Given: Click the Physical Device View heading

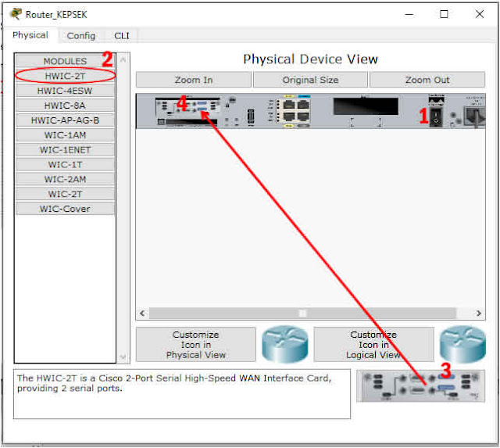Looking at the screenshot, I should tap(310, 59).
